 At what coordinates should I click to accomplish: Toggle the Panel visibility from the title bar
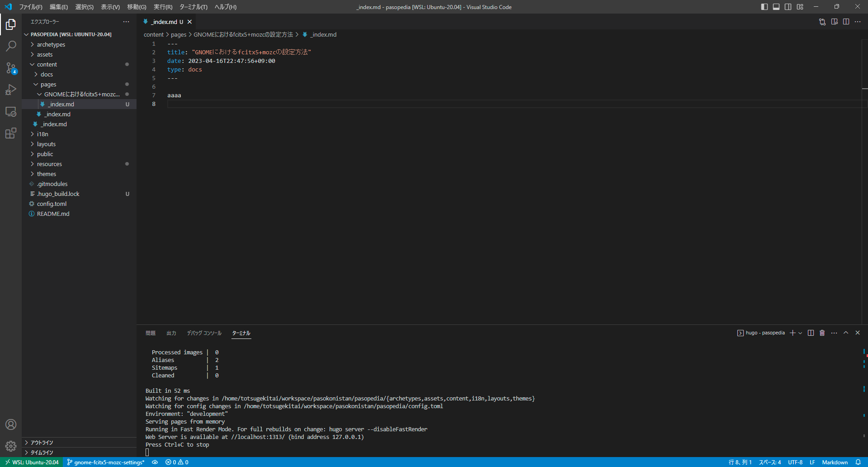pos(776,7)
